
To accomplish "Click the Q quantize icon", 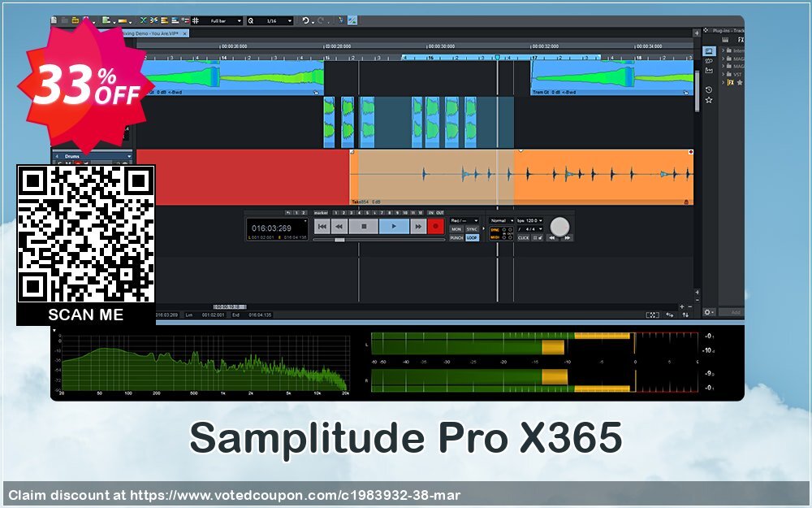I will (x=251, y=21).
